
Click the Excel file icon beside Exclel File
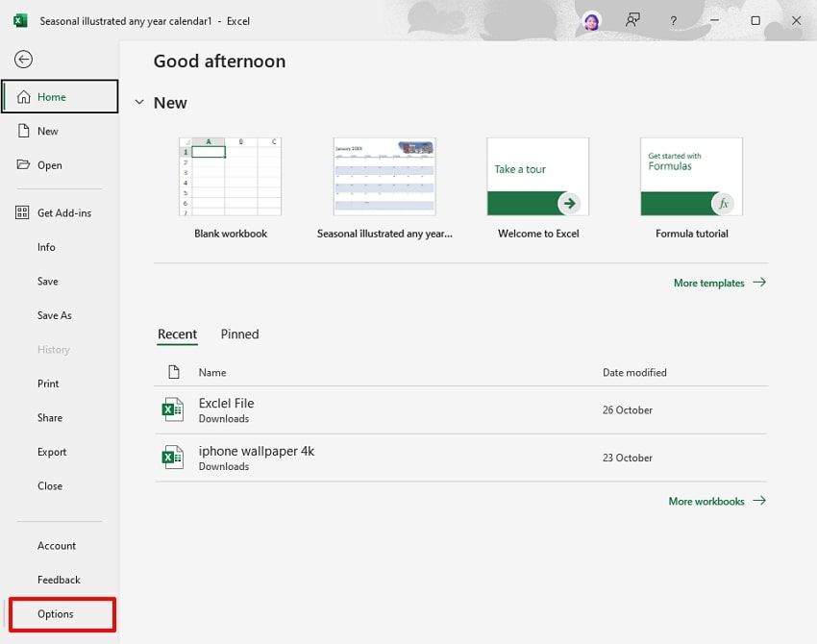[x=173, y=409]
